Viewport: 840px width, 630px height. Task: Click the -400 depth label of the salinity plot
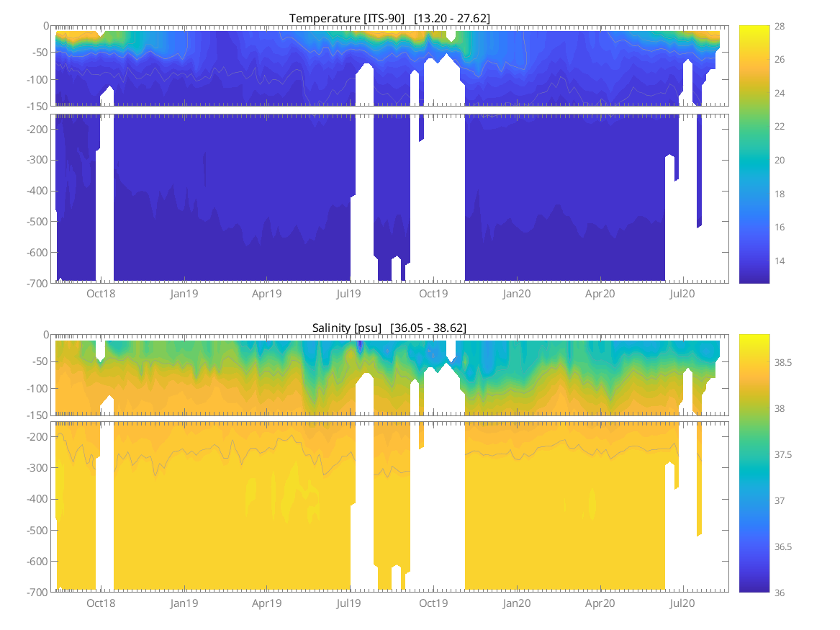(x=36, y=499)
